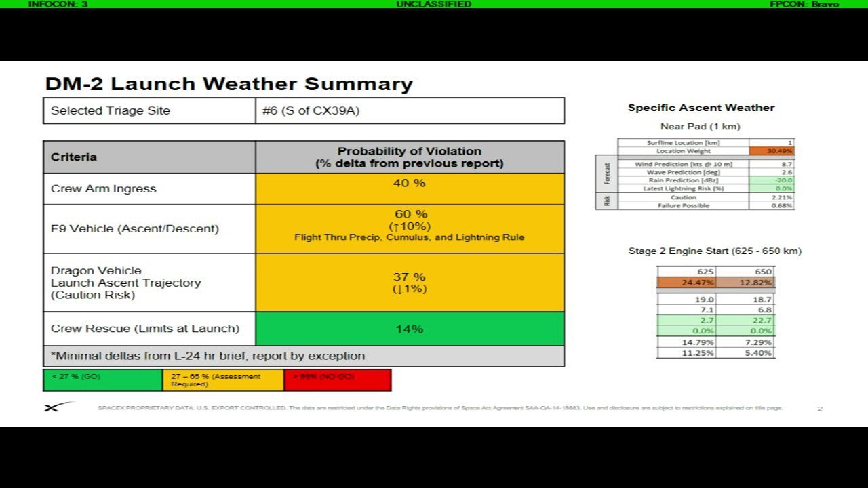The image size is (868, 488).
Task: Click the 'Flight Thru Precip, Cumulus, and Lightning Rule' note
Action: click(x=410, y=237)
